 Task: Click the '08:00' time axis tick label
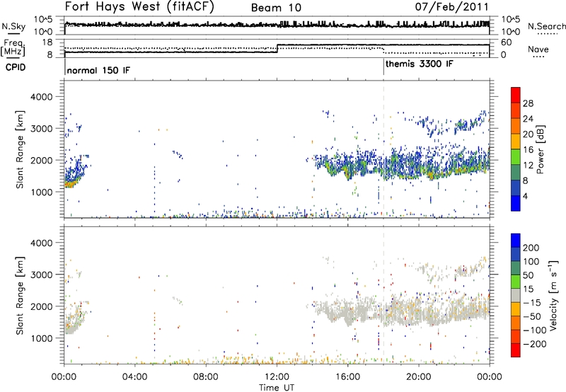point(206,377)
